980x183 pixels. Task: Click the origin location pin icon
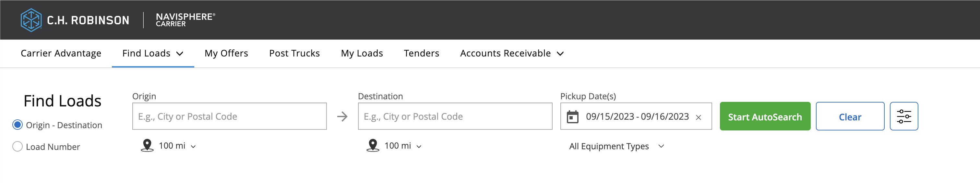pyautogui.click(x=147, y=146)
